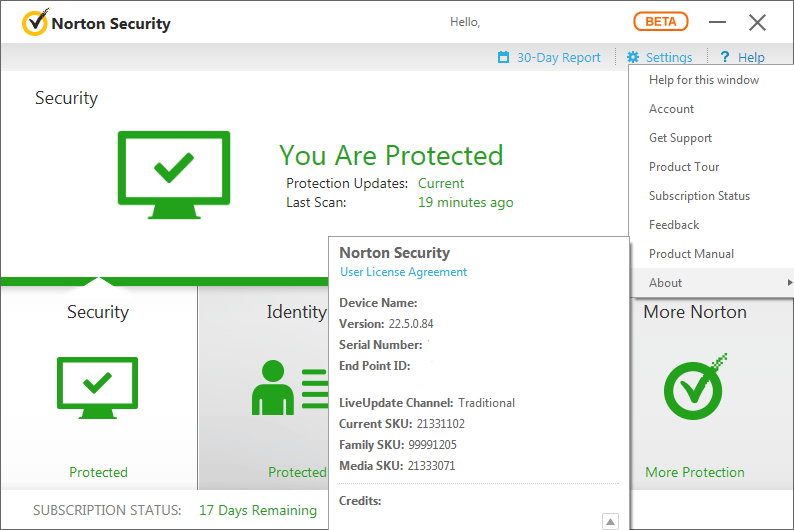Open Account from the help menu

click(671, 109)
